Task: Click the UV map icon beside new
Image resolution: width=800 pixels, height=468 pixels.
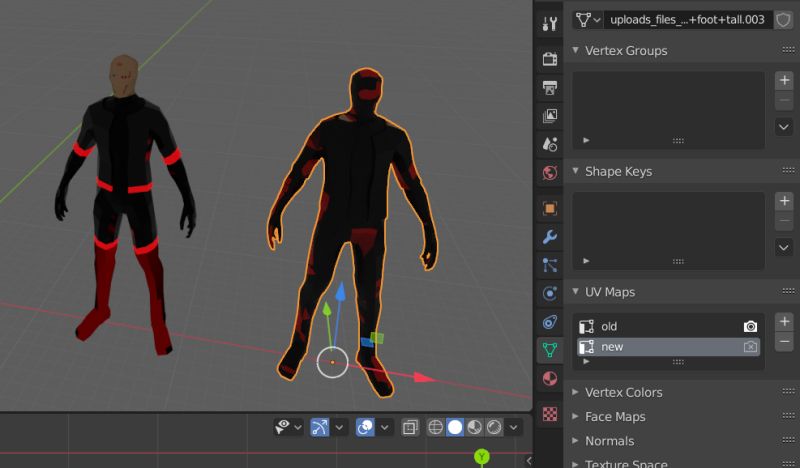Action: [x=586, y=347]
